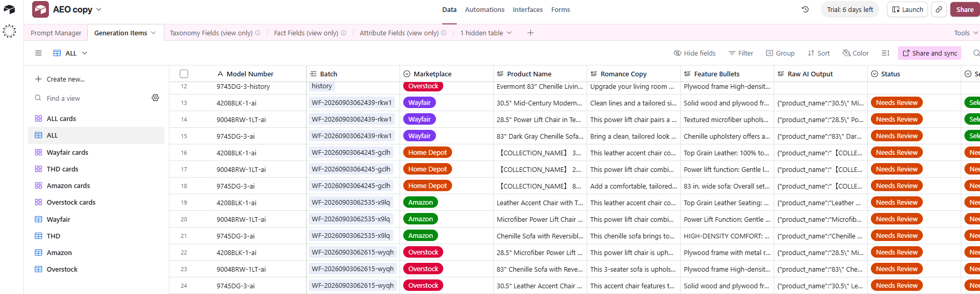
Task: Click Batch column header
Action: [353, 74]
